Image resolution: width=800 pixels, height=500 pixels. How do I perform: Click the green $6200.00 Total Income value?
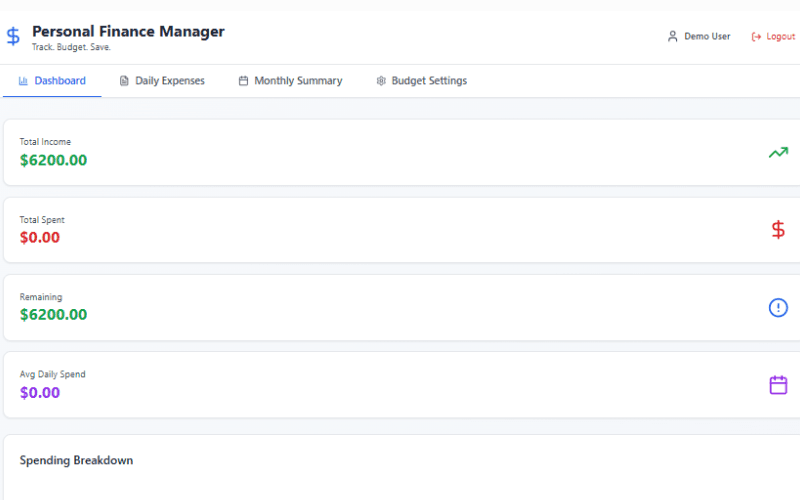(x=54, y=160)
